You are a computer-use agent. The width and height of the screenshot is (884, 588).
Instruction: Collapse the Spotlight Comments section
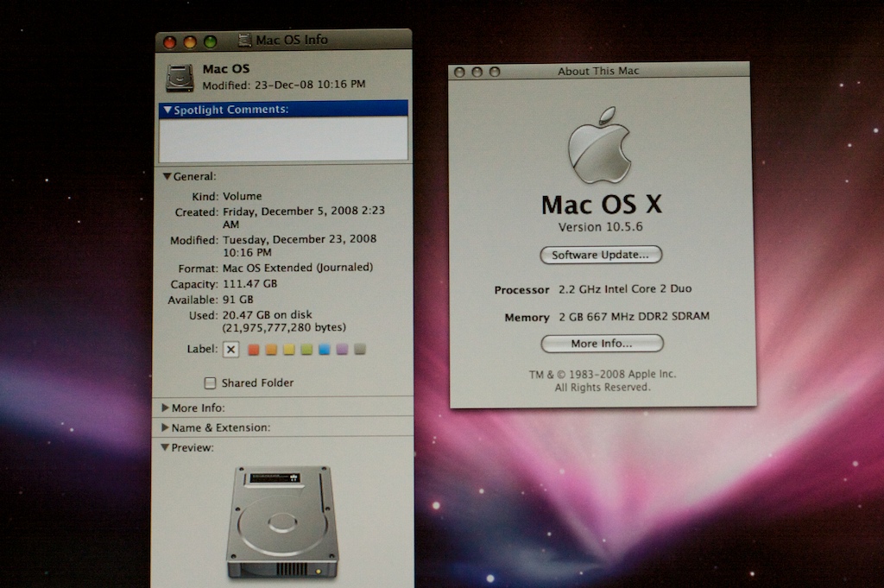(x=167, y=110)
